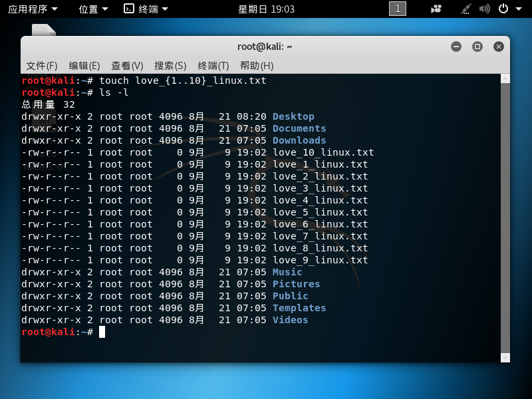532x399 pixels.
Task: Open 查看(V) menu in terminal
Action: (x=127, y=65)
